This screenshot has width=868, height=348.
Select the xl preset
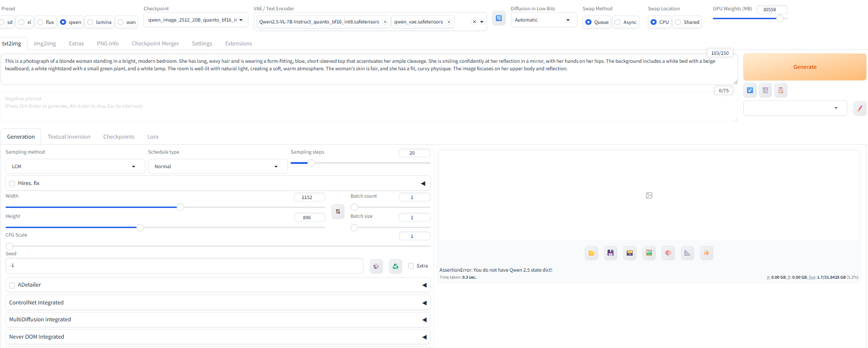[x=25, y=22]
